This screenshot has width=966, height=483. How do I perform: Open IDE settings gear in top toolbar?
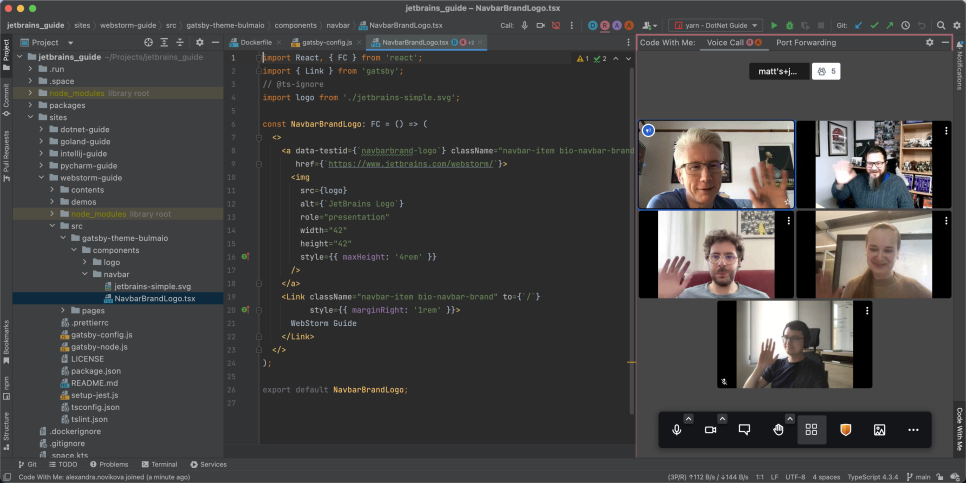pos(957,25)
